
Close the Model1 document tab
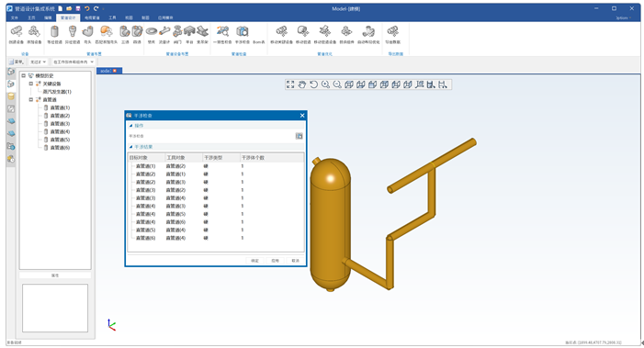click(x=115, y=71)
